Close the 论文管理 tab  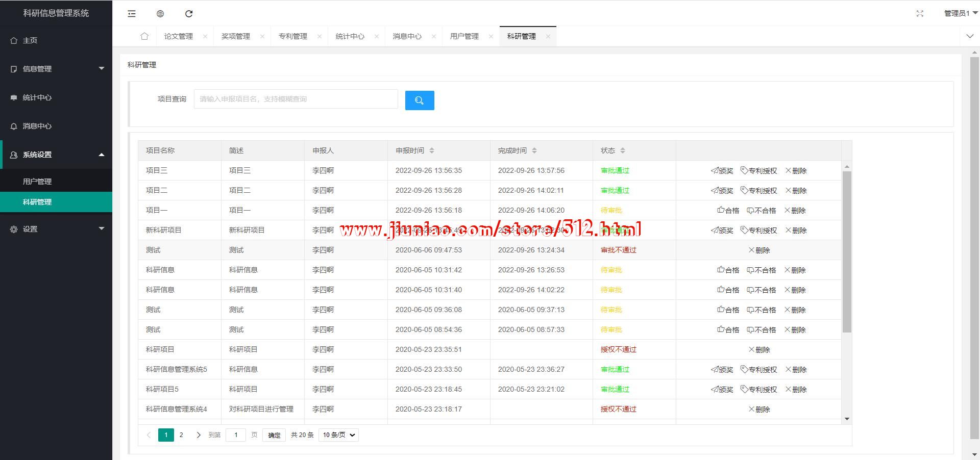(205, 36)
